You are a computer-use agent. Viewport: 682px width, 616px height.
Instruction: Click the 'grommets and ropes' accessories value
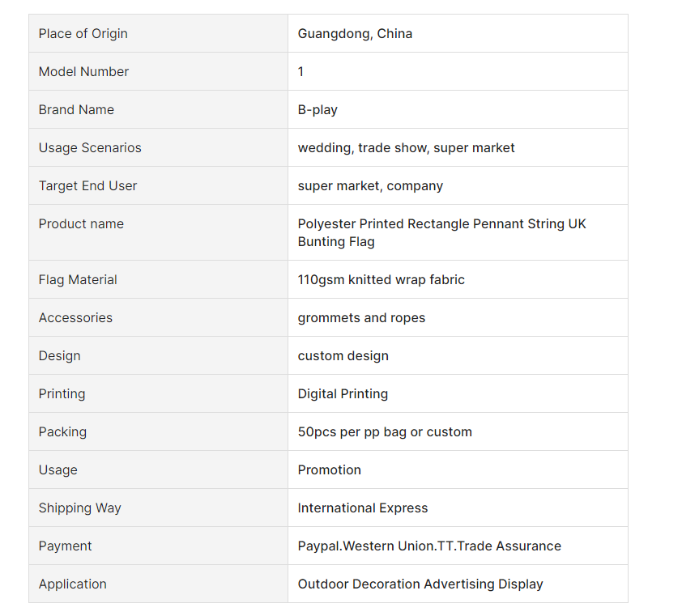[x=361, y=317]
